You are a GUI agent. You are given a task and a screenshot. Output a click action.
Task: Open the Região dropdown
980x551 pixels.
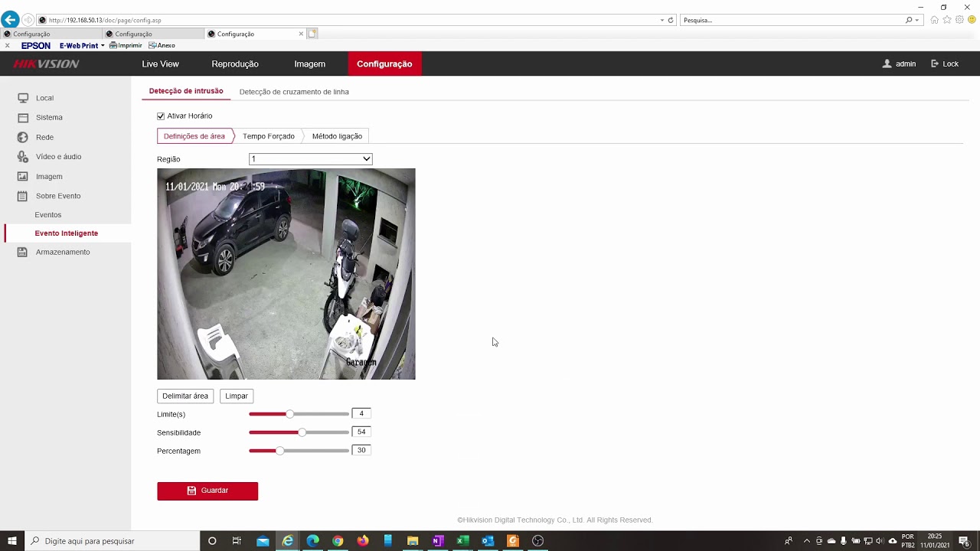coord(311,159)
